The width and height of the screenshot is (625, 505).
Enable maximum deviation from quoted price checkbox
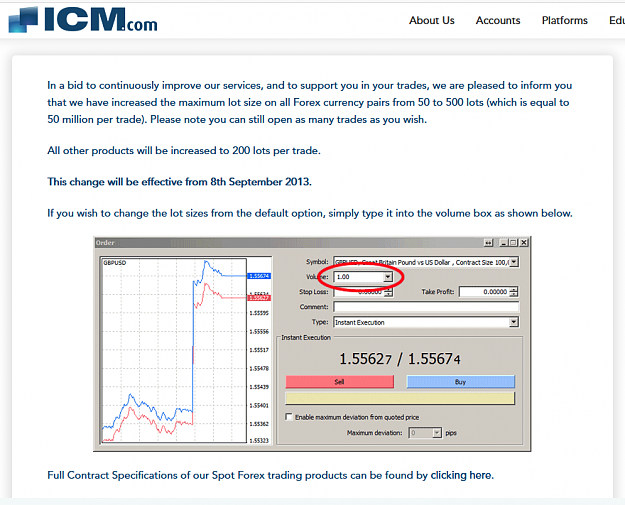click(289, 417)
